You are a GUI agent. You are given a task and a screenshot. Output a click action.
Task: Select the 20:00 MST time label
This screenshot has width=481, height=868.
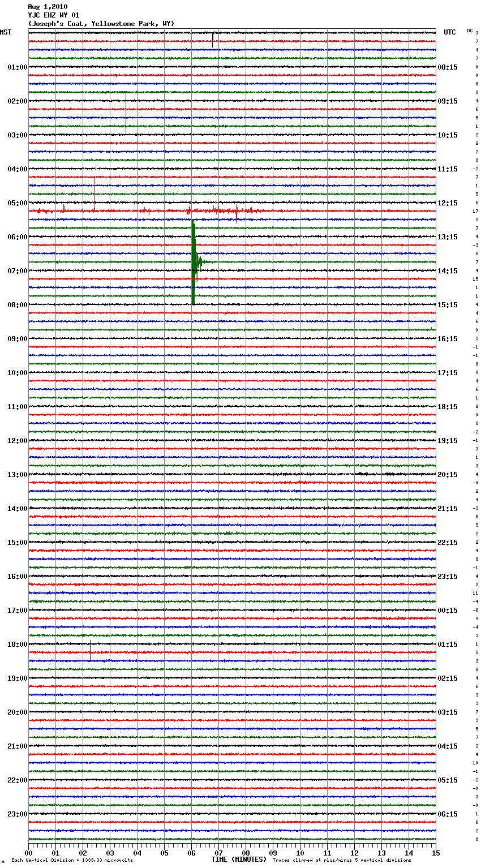(x=18, y=712)
